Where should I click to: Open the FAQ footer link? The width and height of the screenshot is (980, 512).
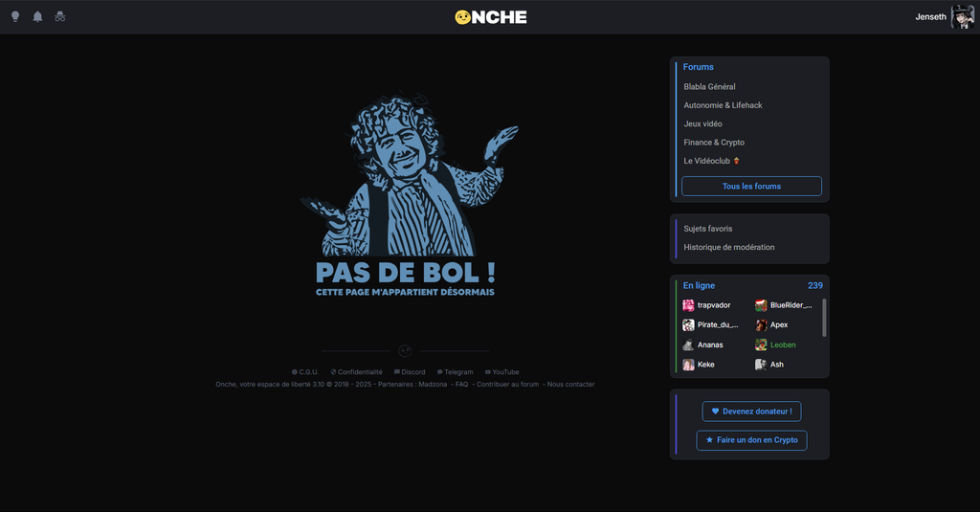pyautogui.click(x=461, y=385)
